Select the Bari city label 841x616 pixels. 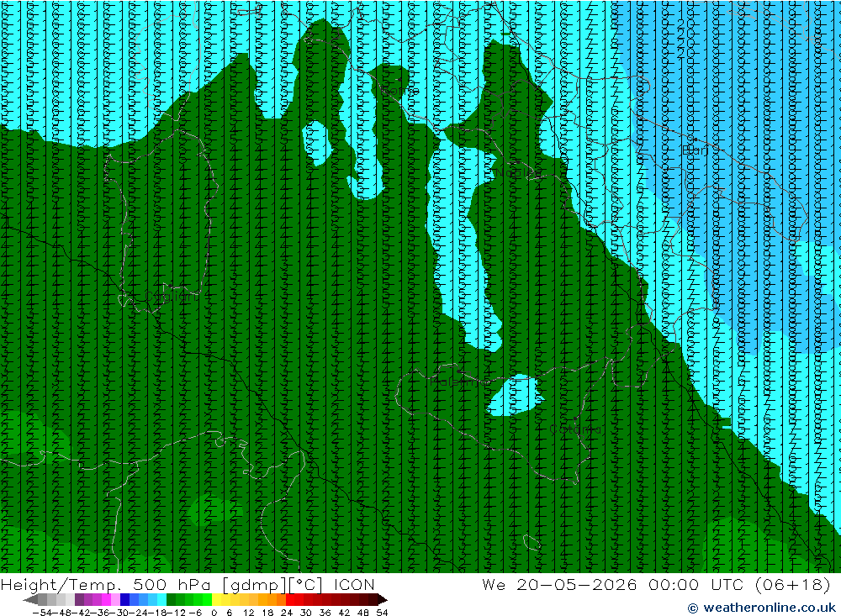pyautogui.click(x=696, y=150)
